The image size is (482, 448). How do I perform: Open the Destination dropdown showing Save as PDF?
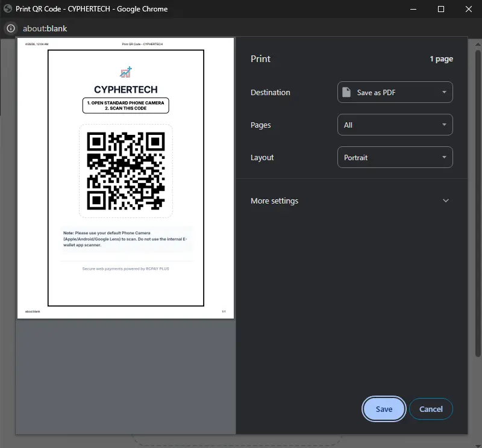[395, 92]
